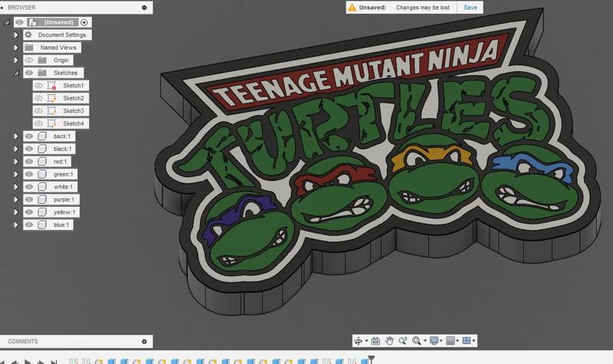This screenshot has width=613, height=364.
Task: Click the root (Unsaved) component icon
Action: (x=32, y=22)
